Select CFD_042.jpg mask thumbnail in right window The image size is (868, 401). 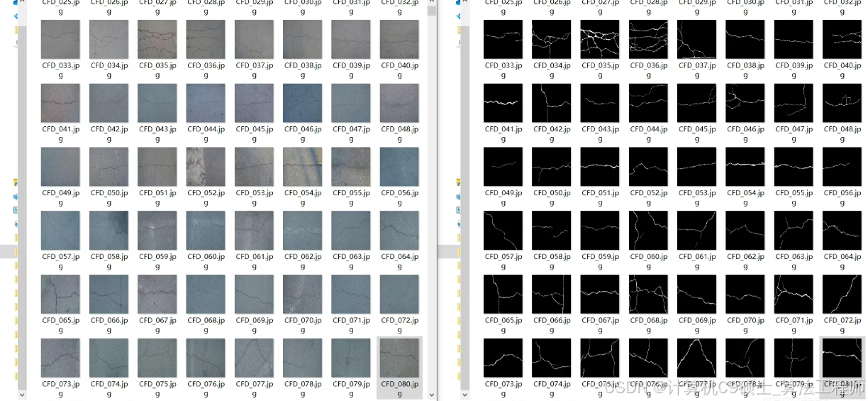tap(551, 103)
